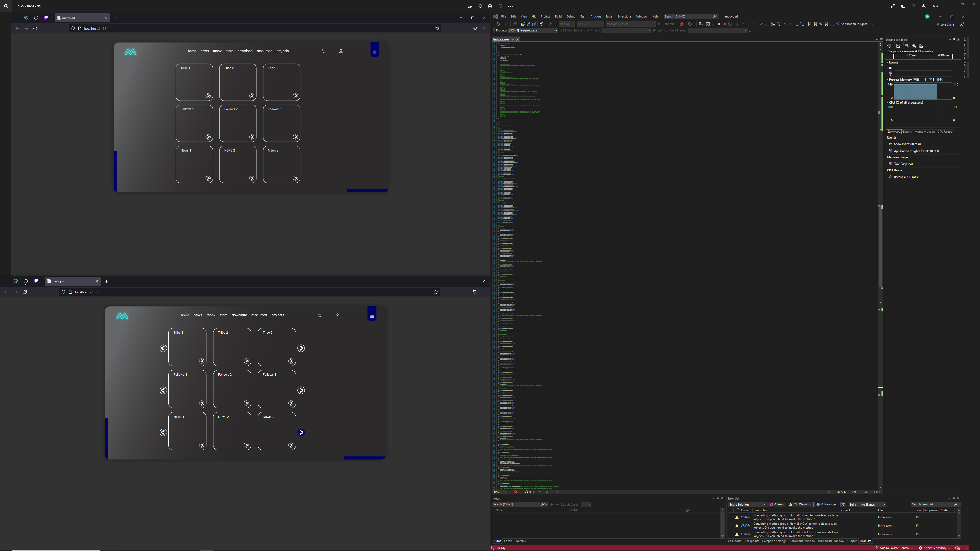980x551 pixels.
Task: Click right carousel arrow beside Tribe 3 row
Action: [301, 348]
